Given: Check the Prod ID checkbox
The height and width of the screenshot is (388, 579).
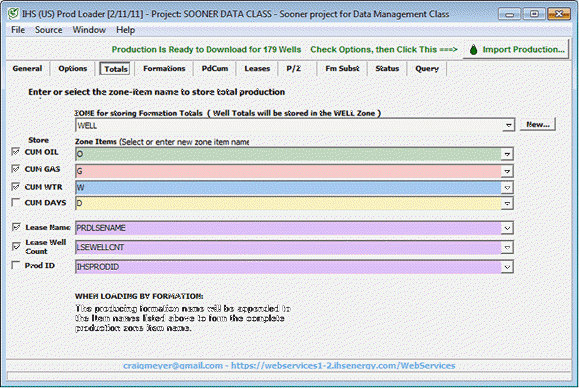Looking at the screenshot, I should pos(16,265).
